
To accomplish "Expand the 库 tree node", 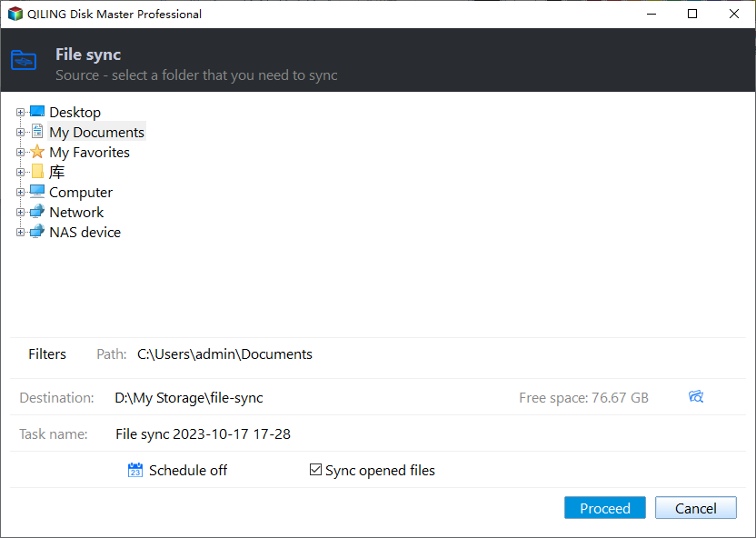I will click(x=20, y=172).
